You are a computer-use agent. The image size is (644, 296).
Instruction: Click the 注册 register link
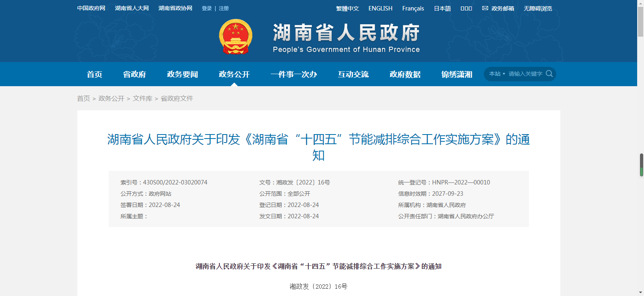click(224, 8)
